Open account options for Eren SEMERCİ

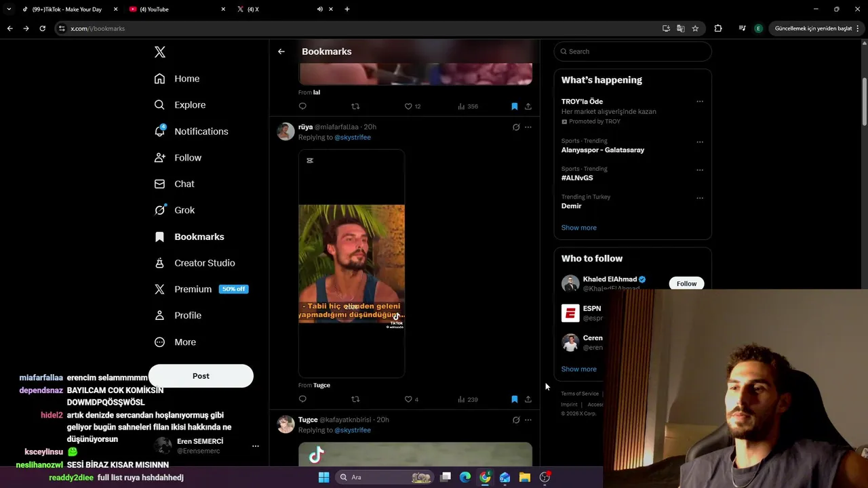pos(256,446)
